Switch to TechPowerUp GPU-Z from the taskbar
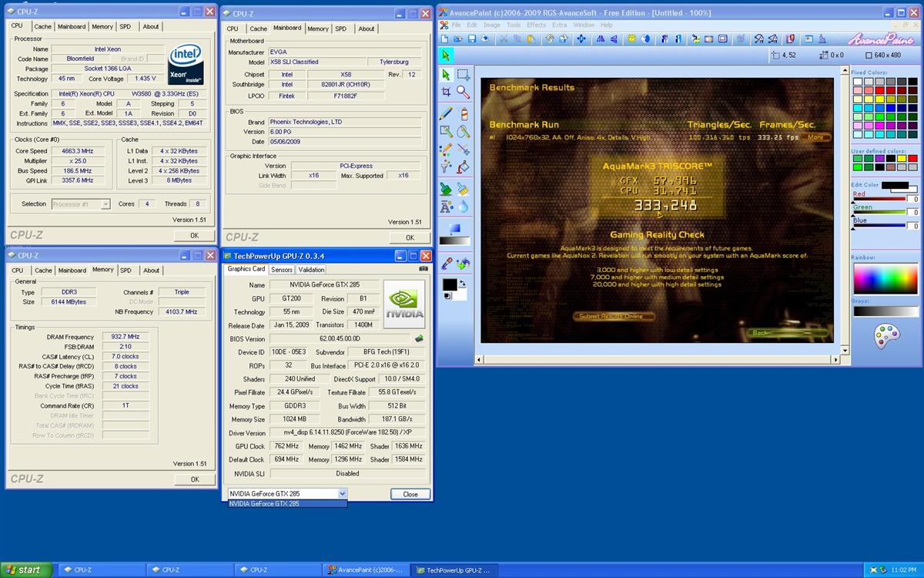The width and height of the screenshot is (924, 578). click(x=454, y=570)
